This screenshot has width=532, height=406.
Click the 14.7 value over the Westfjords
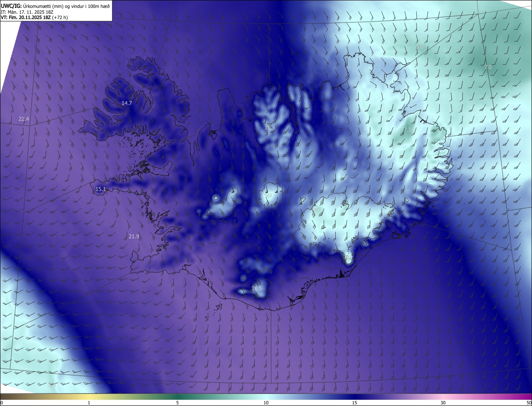[x=126, y=103]
